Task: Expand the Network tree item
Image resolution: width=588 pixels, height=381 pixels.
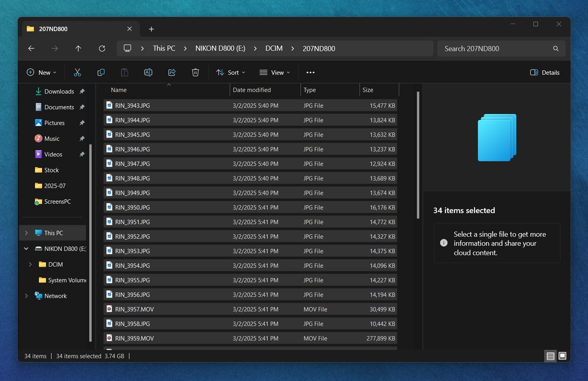Action: (x=26, y=296)
